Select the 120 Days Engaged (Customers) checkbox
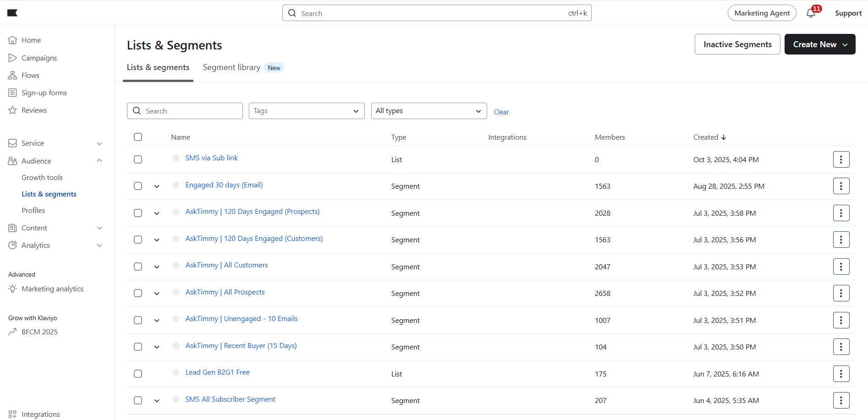This screenshot has width=868, height=420. [x=138, y=240]
